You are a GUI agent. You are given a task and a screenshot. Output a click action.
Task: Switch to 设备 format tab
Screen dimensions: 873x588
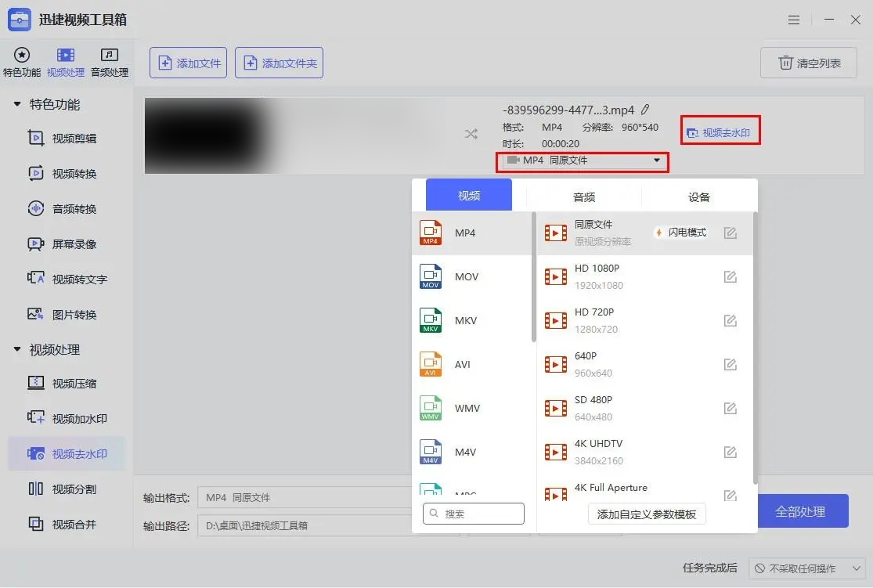tap(698, 197)
